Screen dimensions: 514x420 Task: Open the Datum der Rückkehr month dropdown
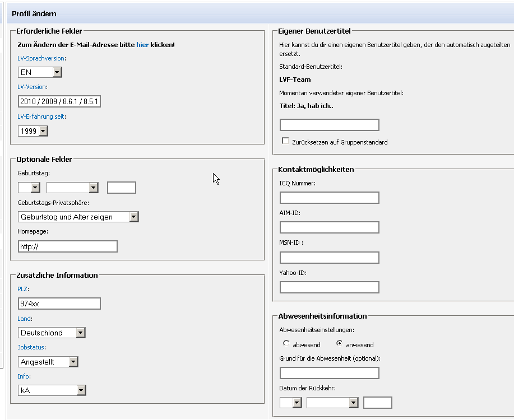tap(332, 403)
